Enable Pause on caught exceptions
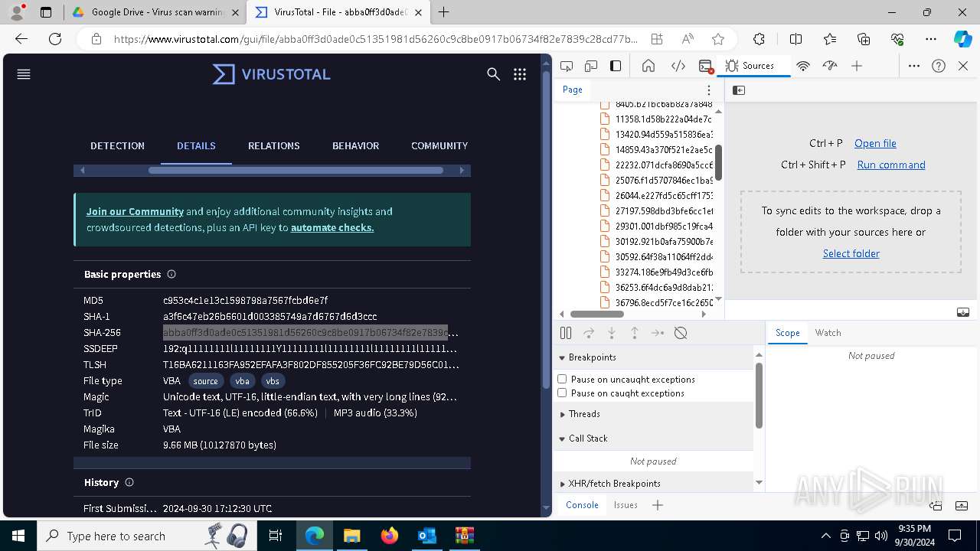 click(562, 393)
